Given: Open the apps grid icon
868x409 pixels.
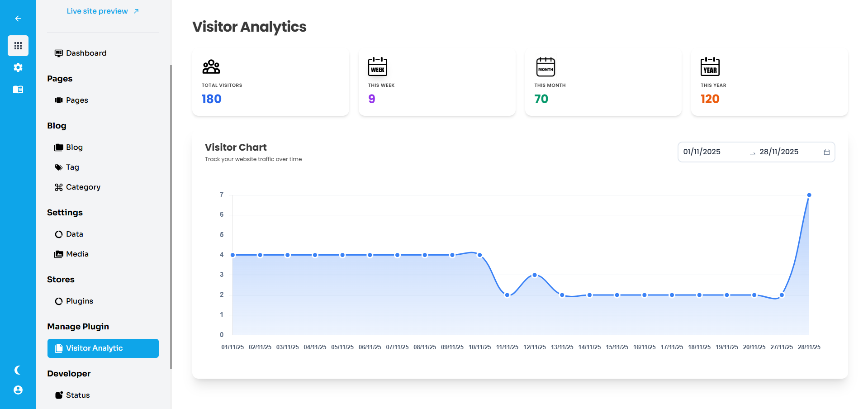Looking at the screenshot, I should click(18, 46).
